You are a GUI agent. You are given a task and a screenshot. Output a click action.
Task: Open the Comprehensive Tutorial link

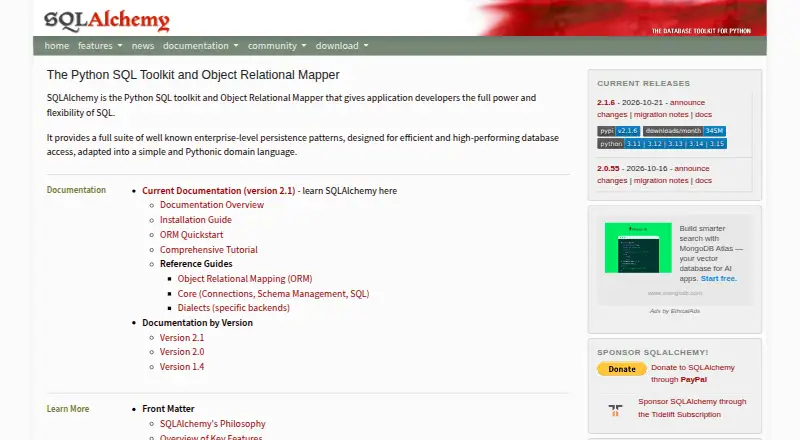[x=209, y=250]
